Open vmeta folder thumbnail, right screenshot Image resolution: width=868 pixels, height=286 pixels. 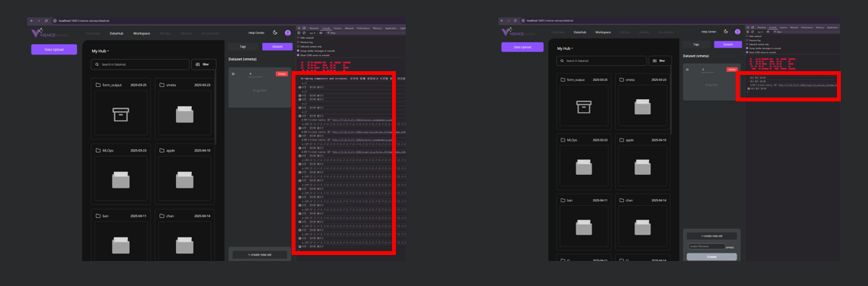click(643, 107)
